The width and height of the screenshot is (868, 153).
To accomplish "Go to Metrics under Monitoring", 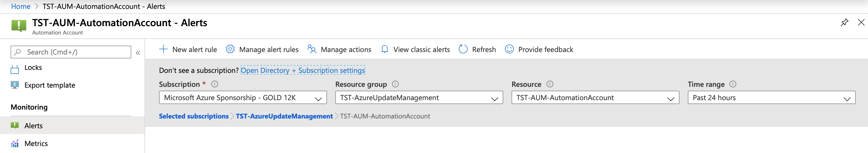I will 36,144.
